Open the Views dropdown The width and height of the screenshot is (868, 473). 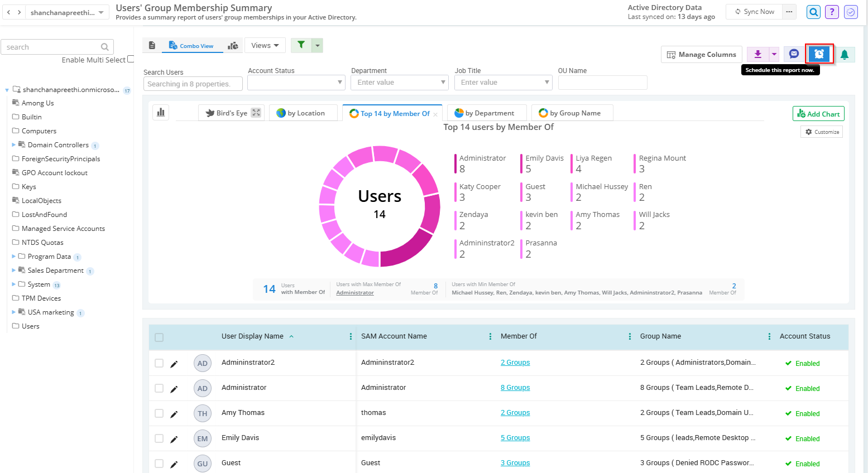pos(265,45)
